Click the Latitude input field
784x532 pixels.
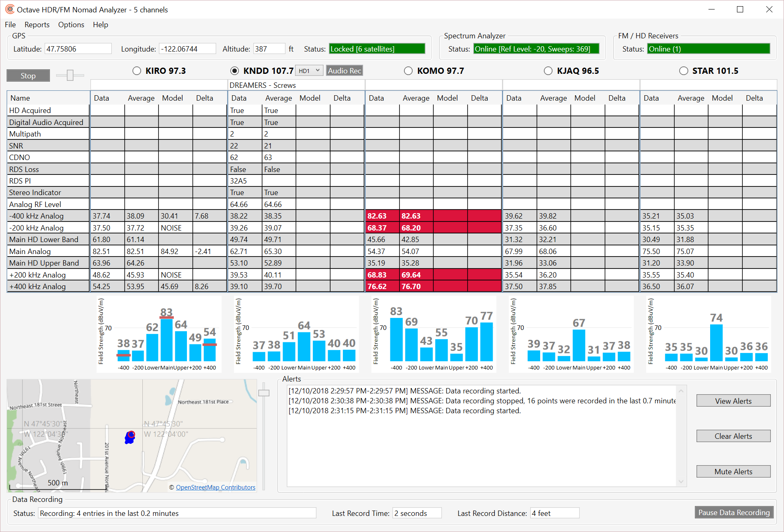78,49
